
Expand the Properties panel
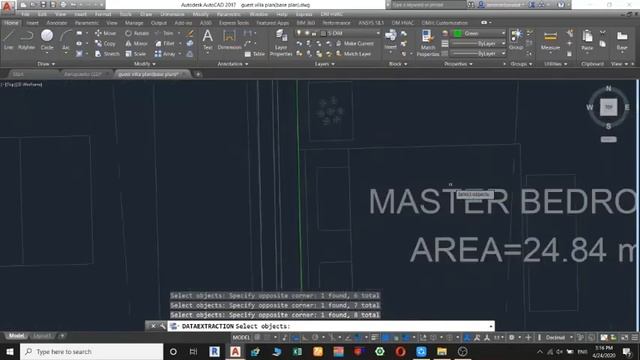point(458,64)
